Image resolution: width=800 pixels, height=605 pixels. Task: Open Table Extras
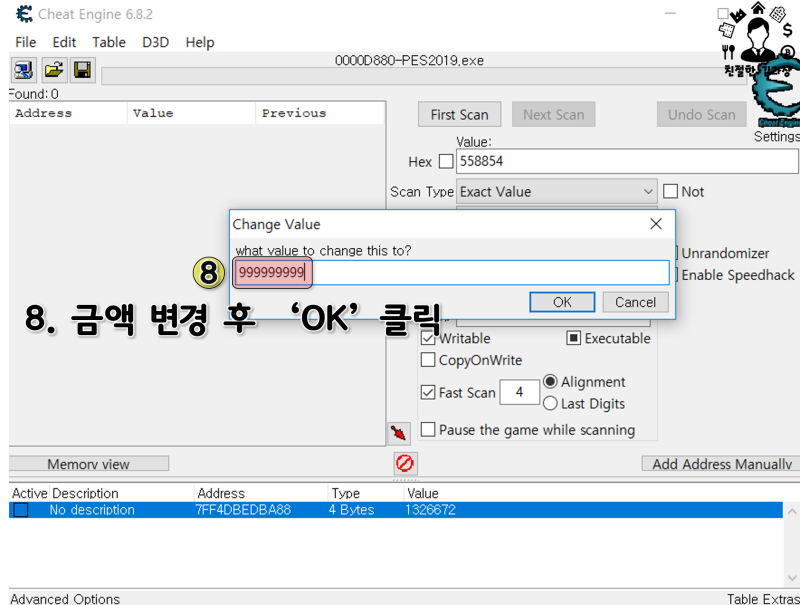(763, 598)
